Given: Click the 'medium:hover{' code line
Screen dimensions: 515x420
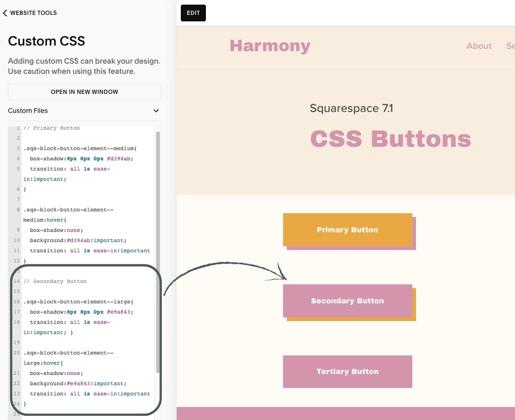Looking at the screenshot, I should 45,220.
